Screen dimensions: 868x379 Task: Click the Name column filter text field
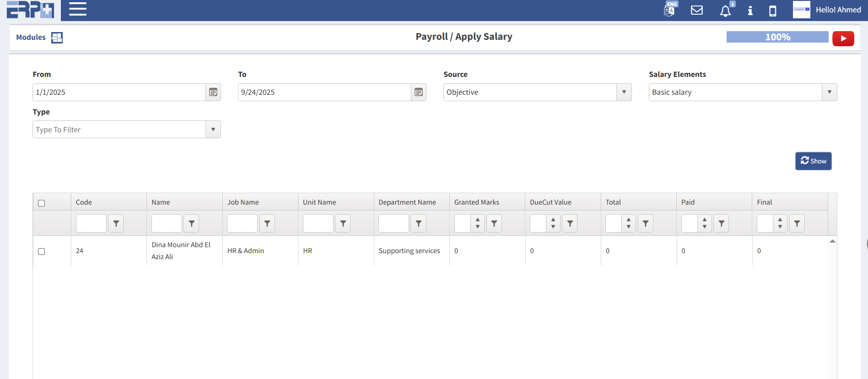(167, 223)
